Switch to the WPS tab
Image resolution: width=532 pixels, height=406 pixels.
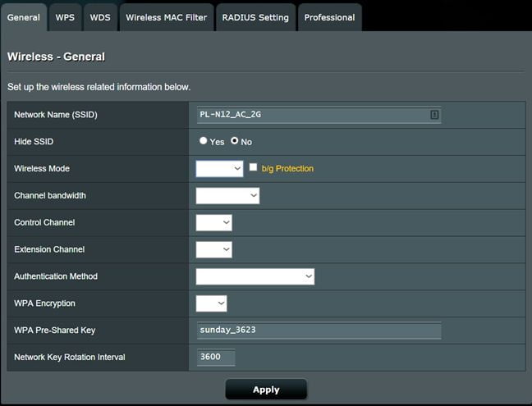coord(64,17)
